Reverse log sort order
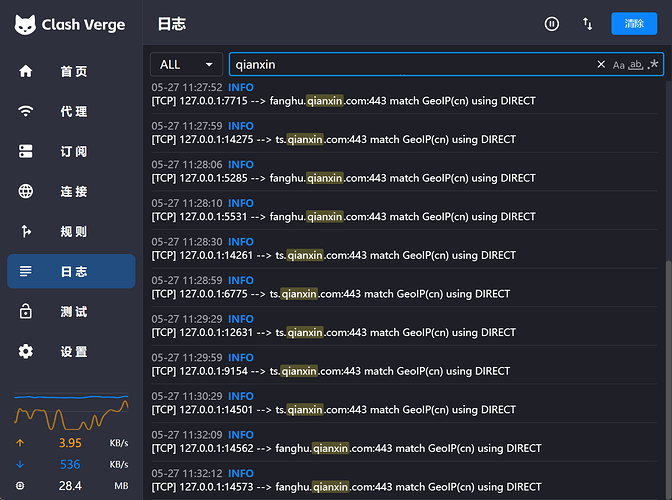 588,24
